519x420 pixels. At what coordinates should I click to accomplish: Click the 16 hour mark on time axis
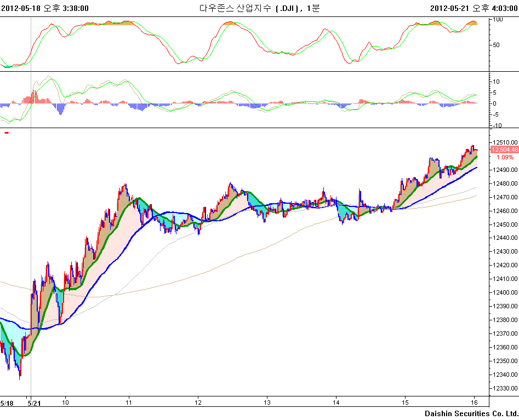(474, 403)
